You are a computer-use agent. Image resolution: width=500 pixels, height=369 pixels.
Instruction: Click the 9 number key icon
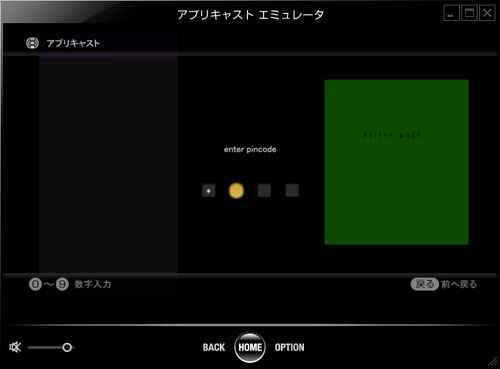(62, 284)
